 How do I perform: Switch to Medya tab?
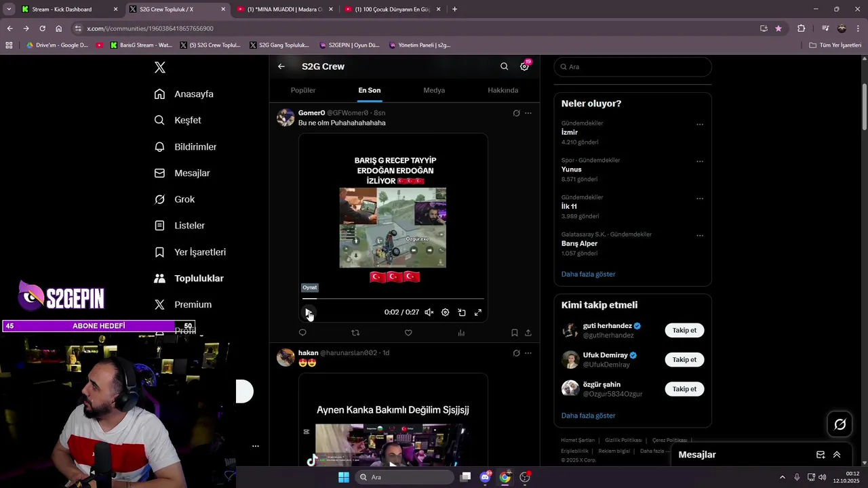click(x=434, y=90)
